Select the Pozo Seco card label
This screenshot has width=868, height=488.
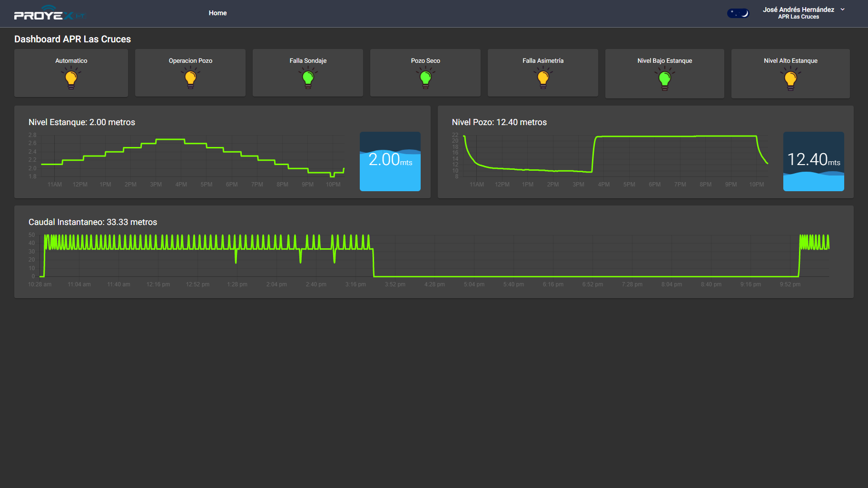point(425,60)
